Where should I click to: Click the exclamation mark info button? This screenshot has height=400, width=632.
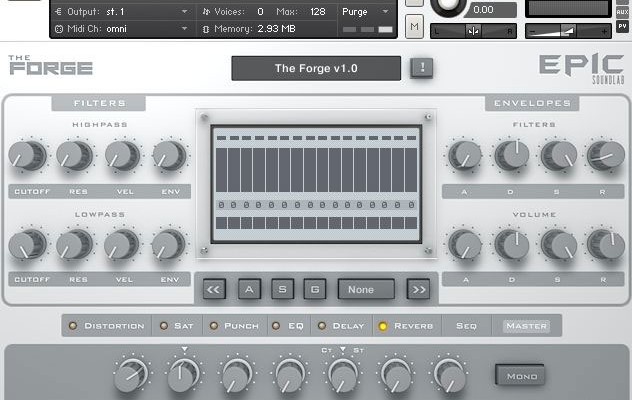point(421,68)
